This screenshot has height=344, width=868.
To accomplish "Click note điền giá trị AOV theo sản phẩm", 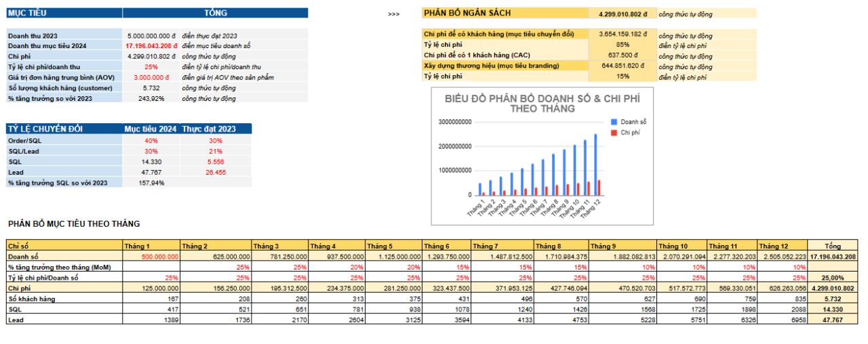I will (x=227, y=77).
